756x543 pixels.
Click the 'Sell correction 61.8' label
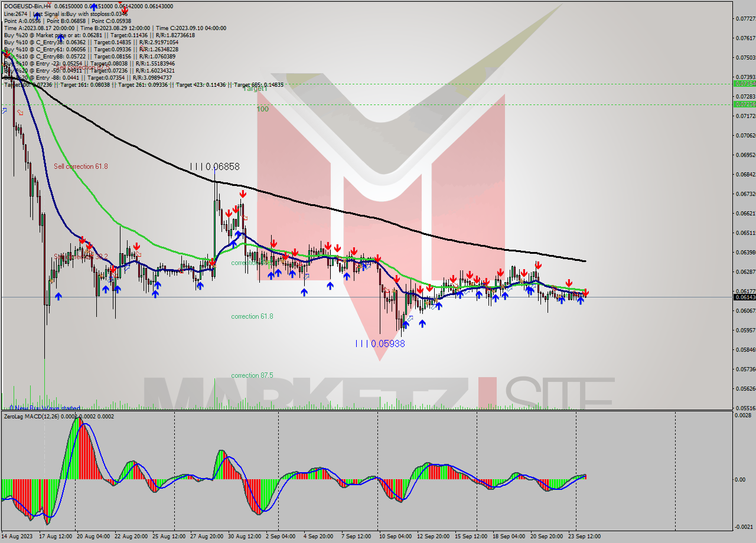click(x=81, y=166)
